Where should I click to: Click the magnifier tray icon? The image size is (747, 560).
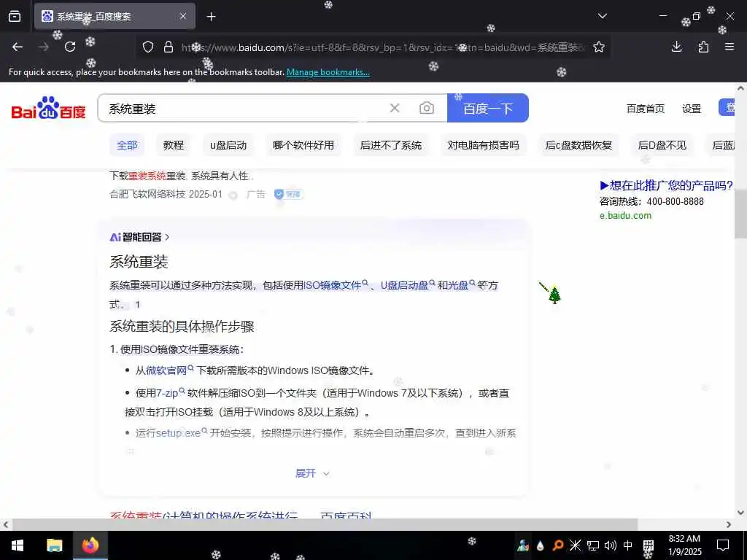[x=558, y=545]
